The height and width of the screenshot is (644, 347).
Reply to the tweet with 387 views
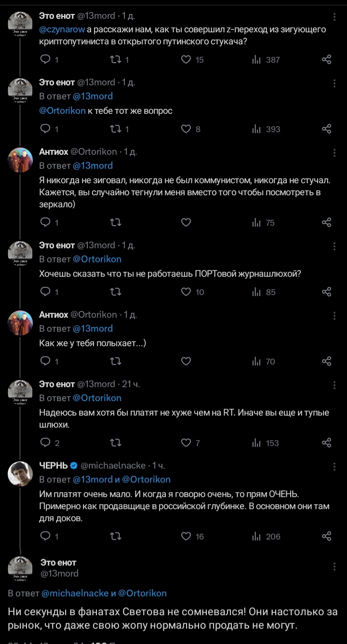pyautogui.click(x=45, y=60)
